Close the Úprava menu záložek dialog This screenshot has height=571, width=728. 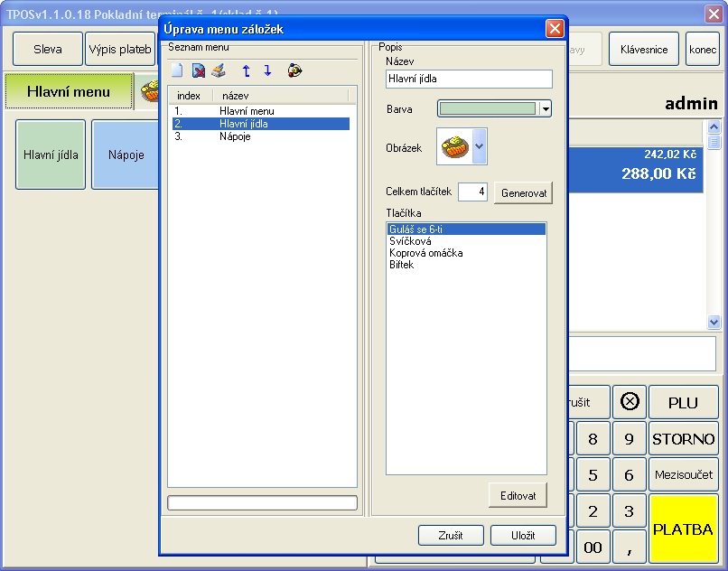[555, 29]
